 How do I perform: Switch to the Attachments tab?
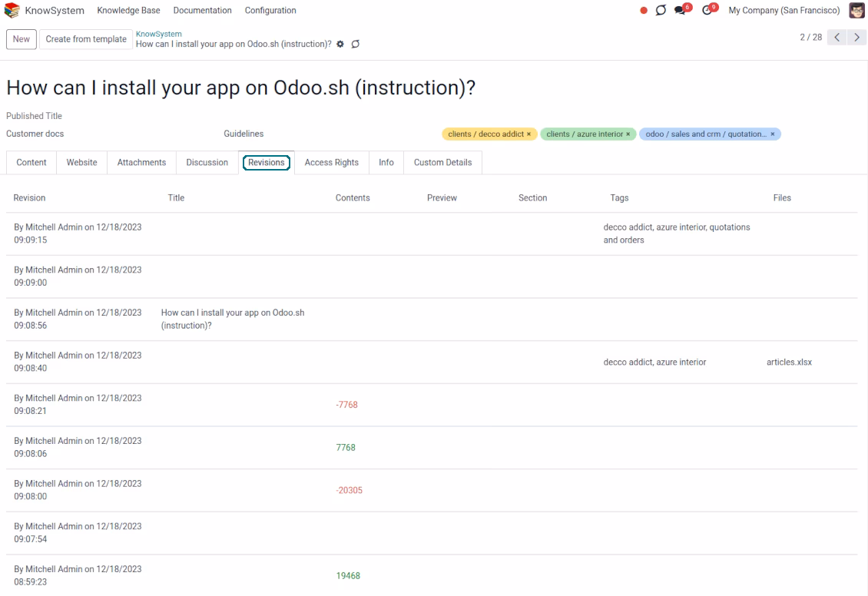tap(141, 163)
